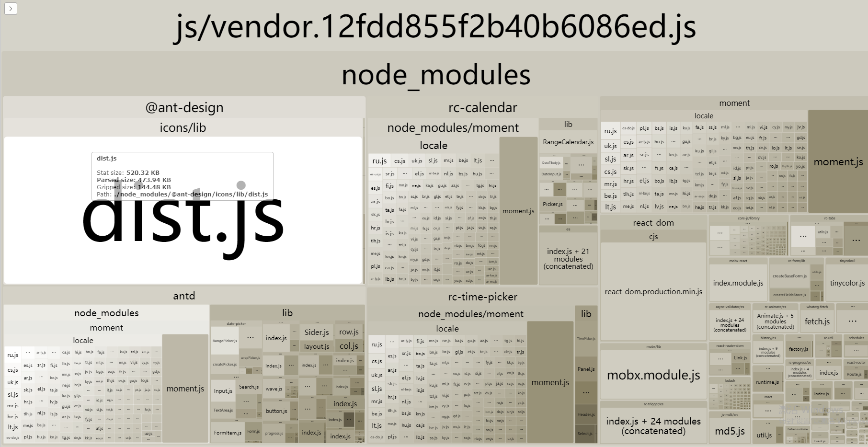The image size is (868, 447).
Task: Select the Panel.js block
Action: 586,369
